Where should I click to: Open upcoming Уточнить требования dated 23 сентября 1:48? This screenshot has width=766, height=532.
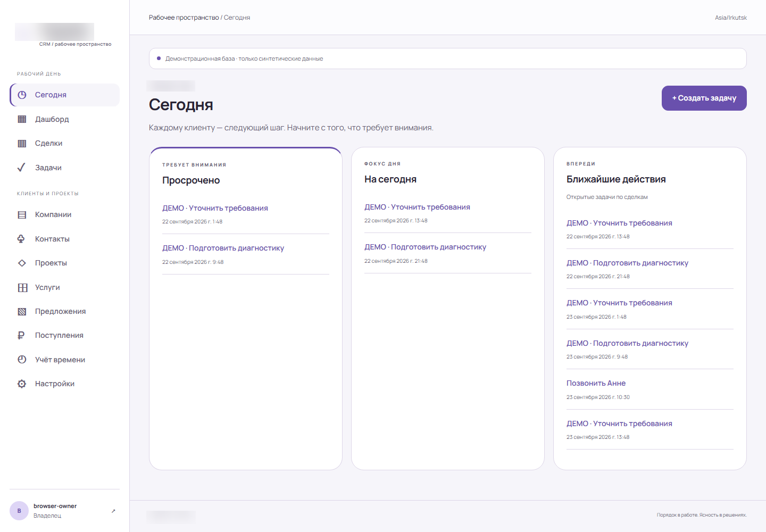(x=619, y=303)
